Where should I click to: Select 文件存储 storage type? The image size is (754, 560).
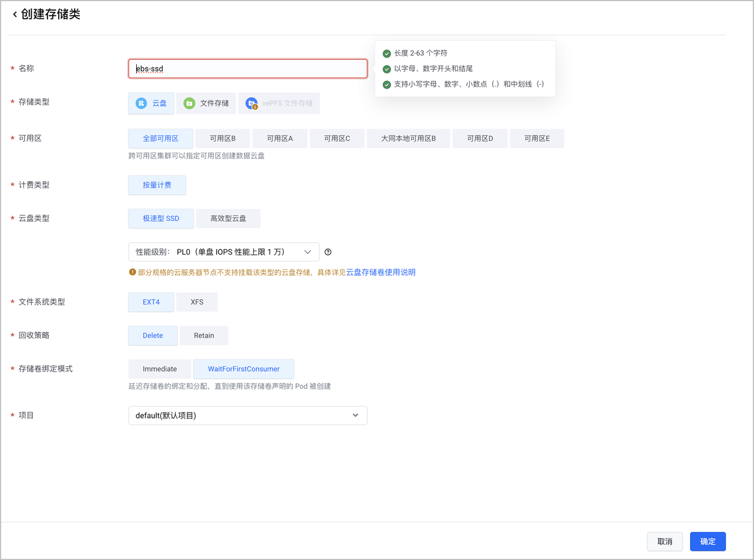207,103
